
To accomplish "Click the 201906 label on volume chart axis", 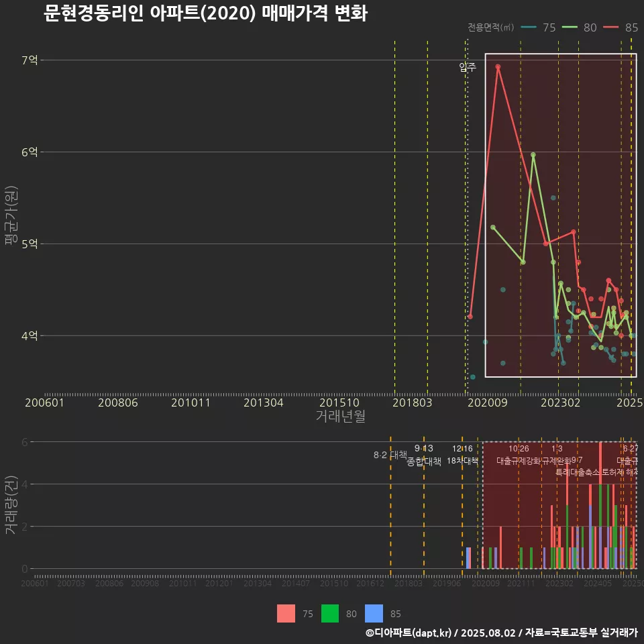I will coord(447,583).
